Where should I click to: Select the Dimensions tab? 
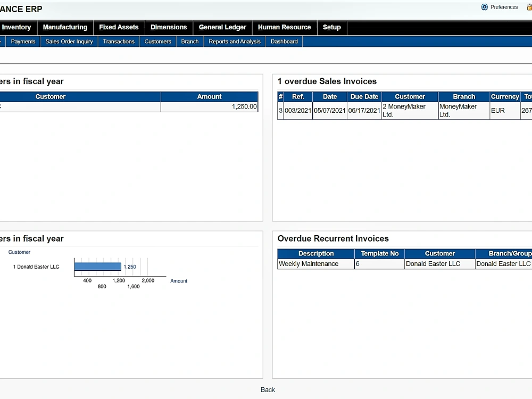click(169, 27)
